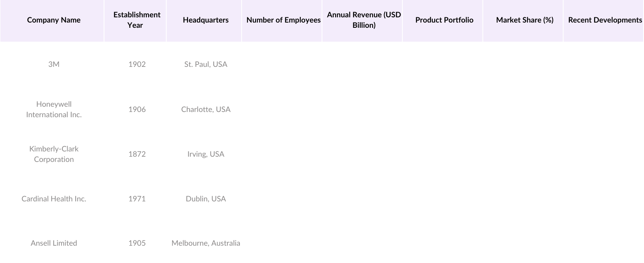
Task: Click the Market Share (%) header
Action: coord(524,20)
